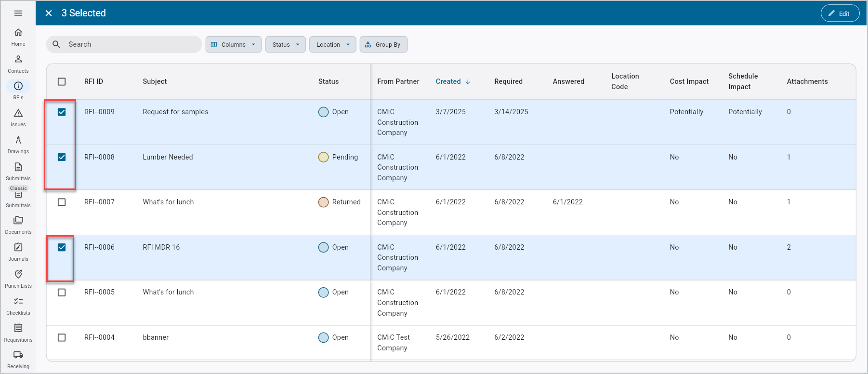Screen dimensions: 868x374
Task: Open Documents from the sidebar
Action: [18, 225]
